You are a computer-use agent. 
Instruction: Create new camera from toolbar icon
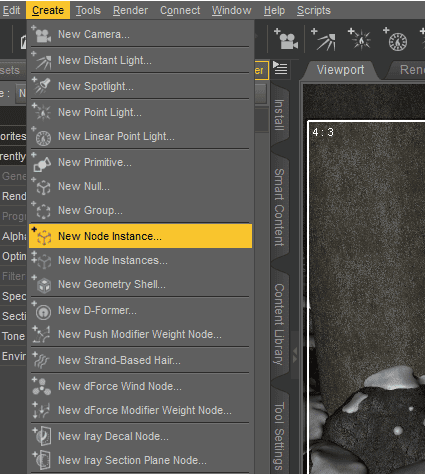coord(286,39)
